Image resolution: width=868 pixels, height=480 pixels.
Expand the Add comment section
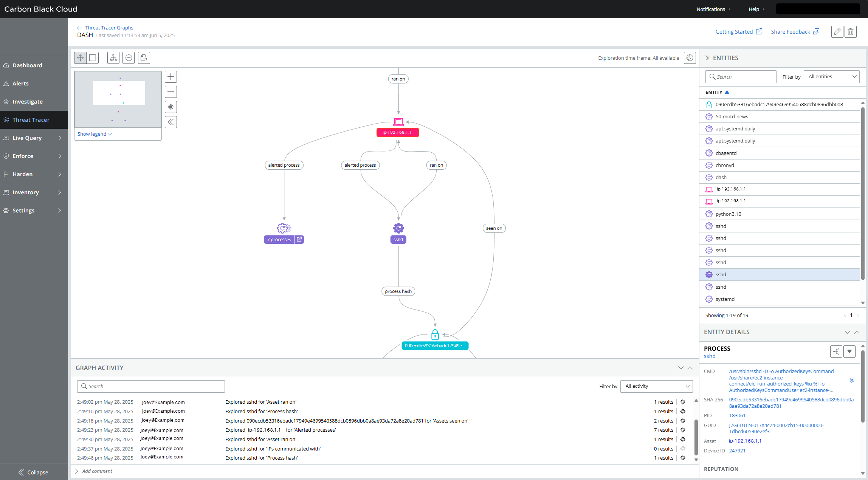pos(77,471)
